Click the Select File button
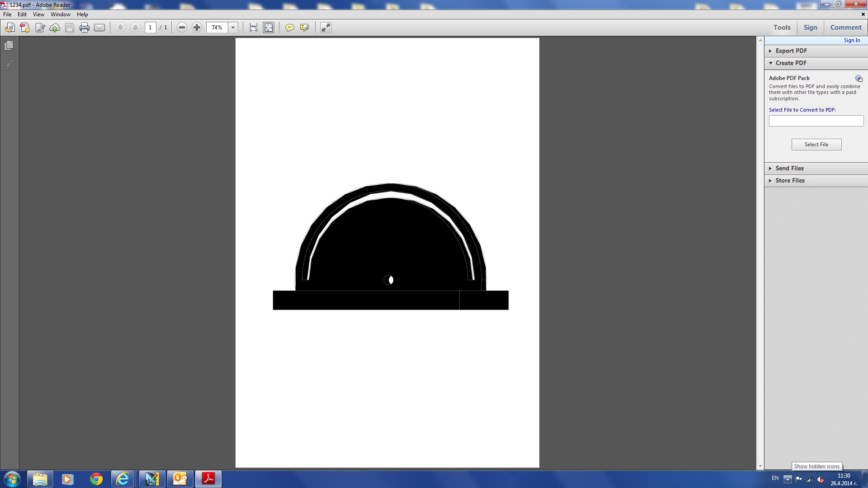Viewport: 868px width, 488px height. coord(816,145)
